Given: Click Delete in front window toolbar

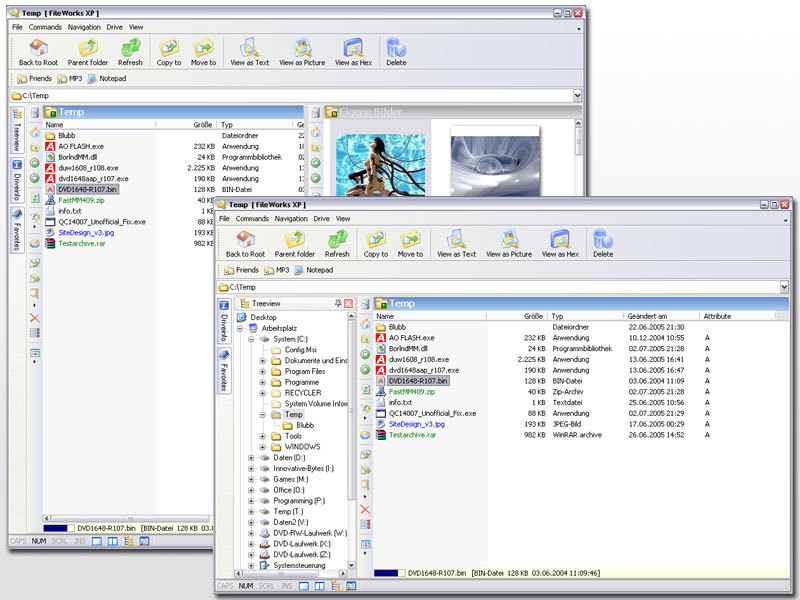Looking at the screenshot, I should [x=603, y=244].
